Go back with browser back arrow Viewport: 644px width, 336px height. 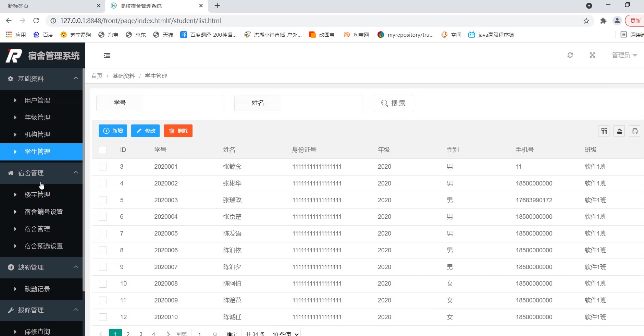coord(9,21)
